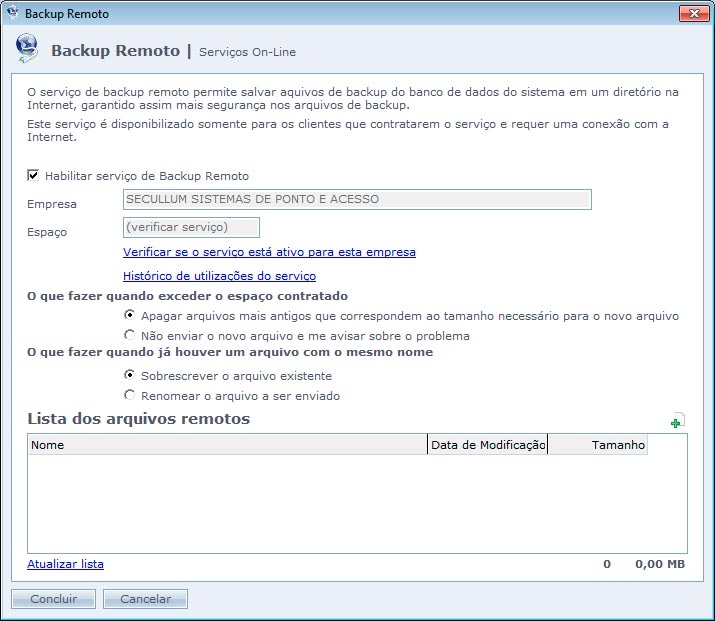Click the empty remote files list area
The width and height of the screenshot is (715, 621).
[356, 504]
